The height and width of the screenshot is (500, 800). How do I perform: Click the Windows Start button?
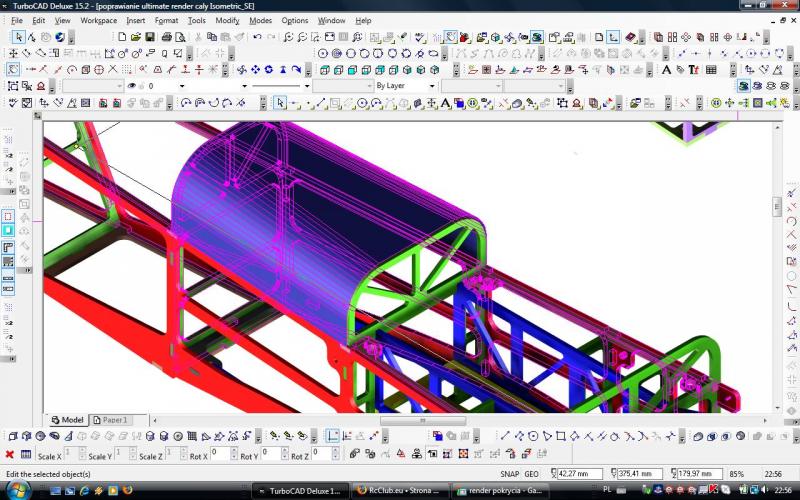click(18, 490)
